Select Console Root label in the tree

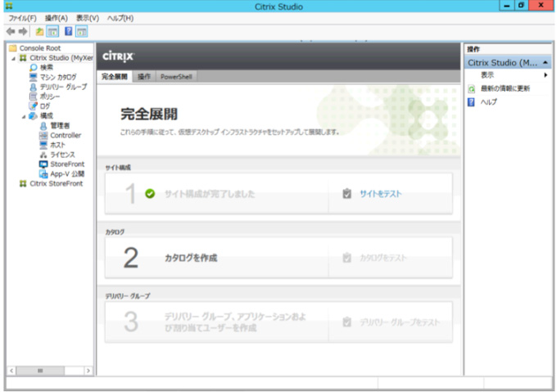click(40, 48)
